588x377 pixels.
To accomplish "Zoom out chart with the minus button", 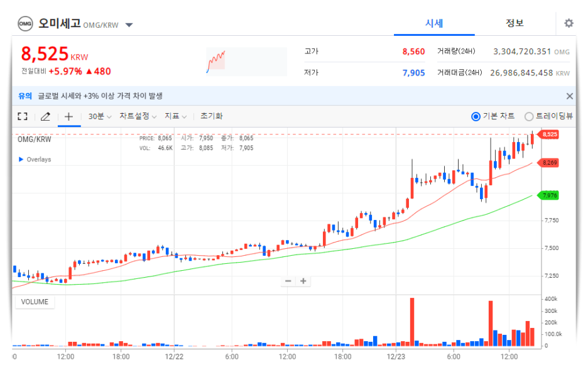I will [x=288, y=281].
